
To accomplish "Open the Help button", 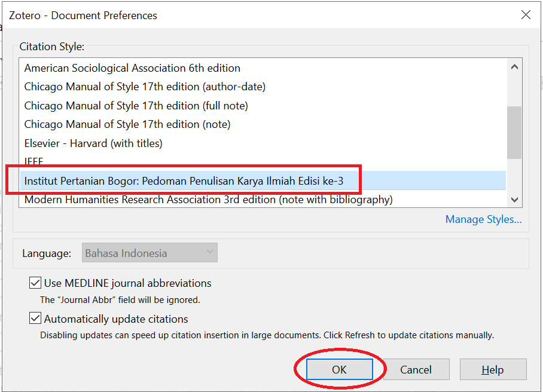I will 493,370.
